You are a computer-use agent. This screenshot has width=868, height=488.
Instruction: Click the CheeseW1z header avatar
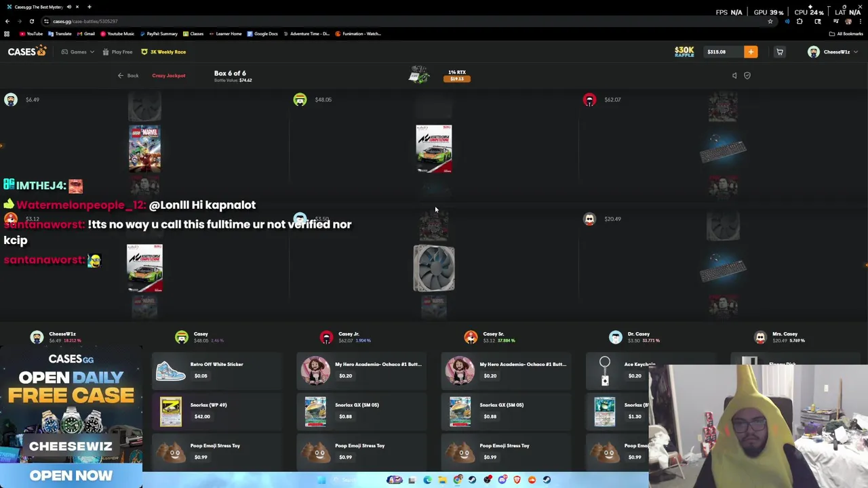pyautogui.click(x=814, y=52)
